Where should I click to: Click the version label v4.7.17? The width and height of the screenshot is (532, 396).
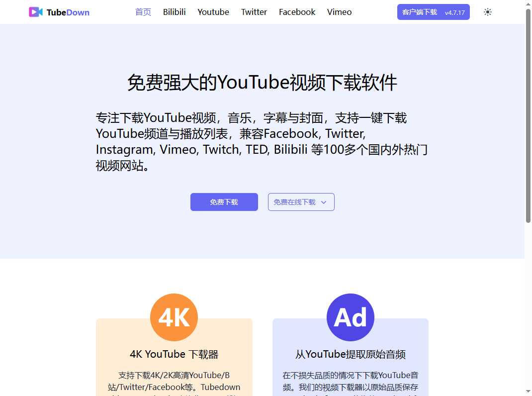pyautogui.click(x=454, y=12)
